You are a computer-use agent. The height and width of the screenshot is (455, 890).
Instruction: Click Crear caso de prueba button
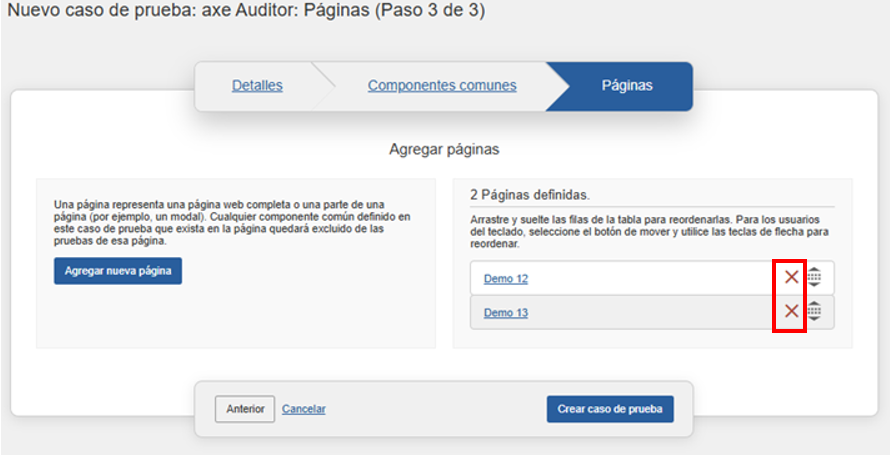(x=610, y=409)
